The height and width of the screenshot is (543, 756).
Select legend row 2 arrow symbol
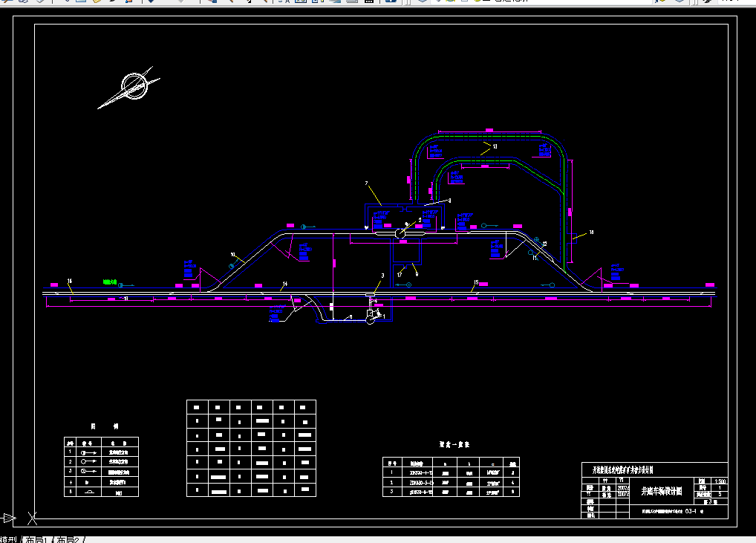coord(88,461)
